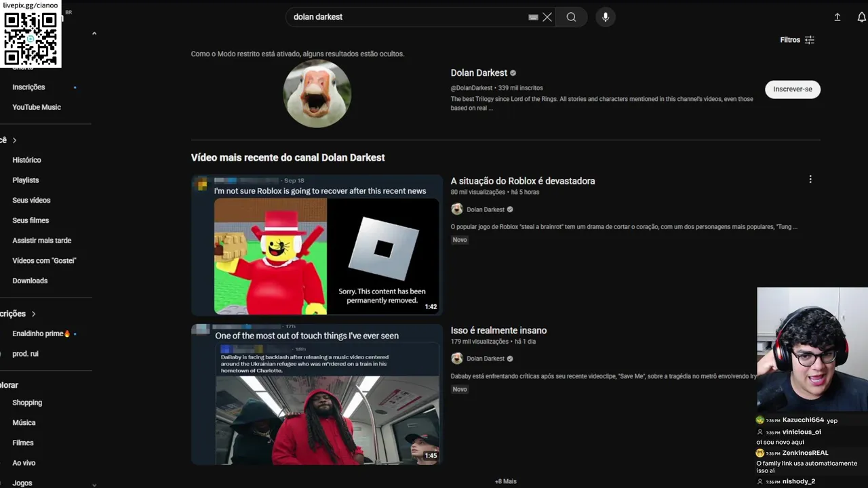Collapse the sidebar section with top chevron
The width and height of the screenshot is (868, 488).
[94, 33]
